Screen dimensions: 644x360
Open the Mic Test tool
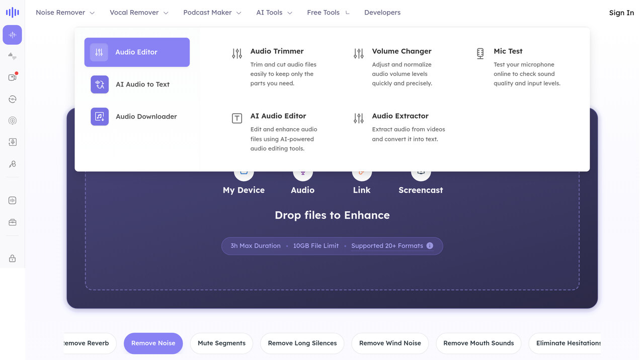click(508, 51)
